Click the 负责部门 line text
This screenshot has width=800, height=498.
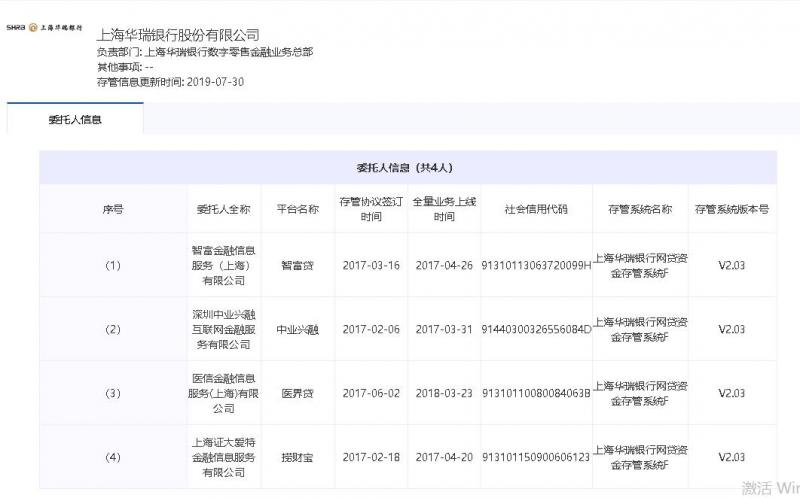(x=205, y=52)
